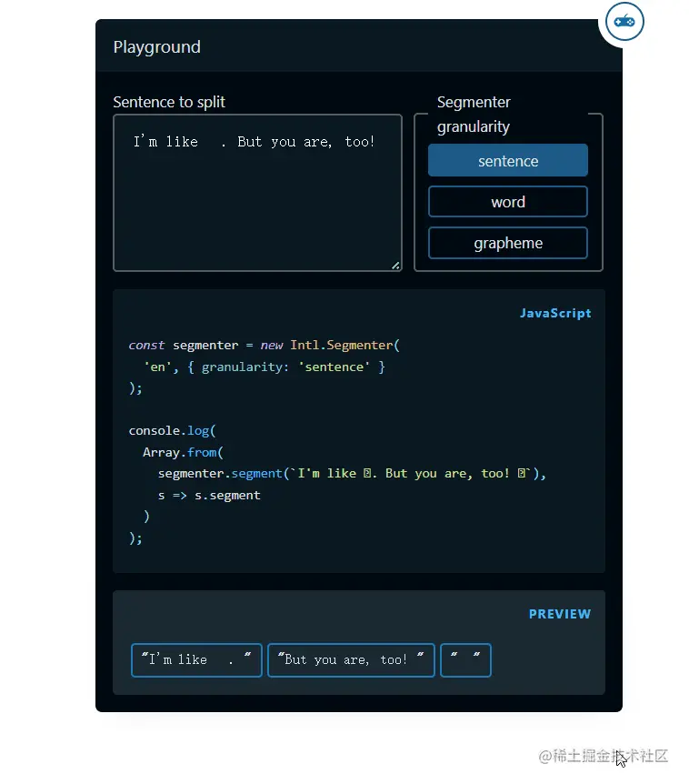Select the sentence granularity option

click(x=507, y=160)
